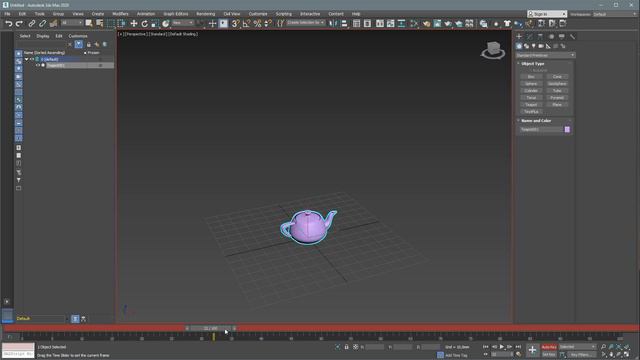Open the reference coordinate system dropdown
This screenshot has width=640, height=360.
click(183, 23)
